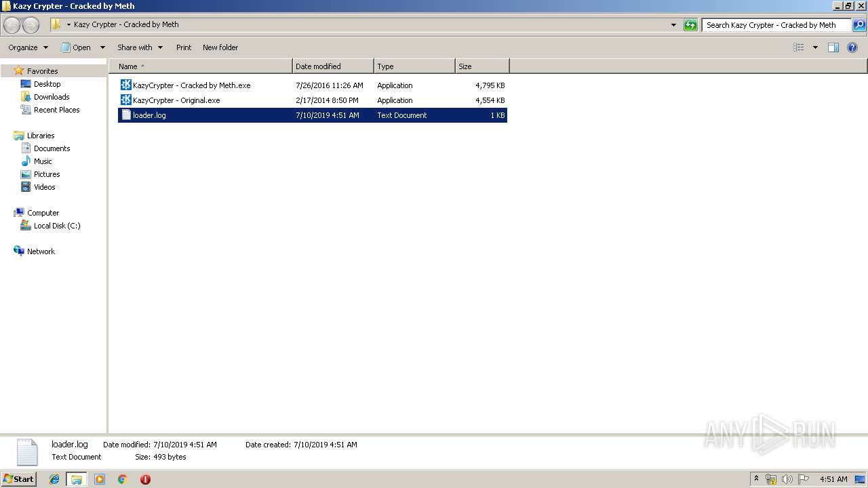868x488 pixels.
Task: Select the KazyCrypter Cracked by Meth.exe icon
Action: coord(125,85)
